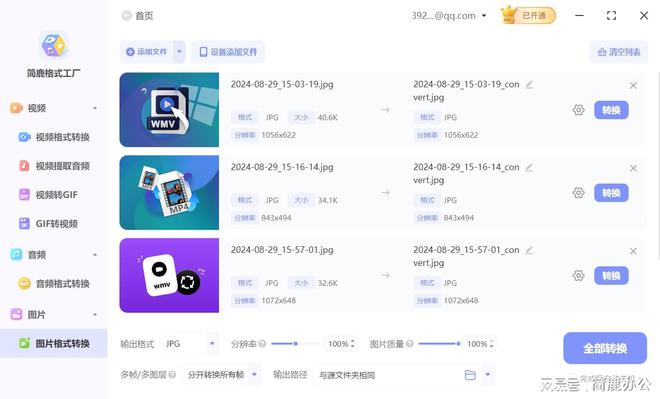Convert 2024-08-29_15-16-14.jpg with 转换 button
The image size is (660, 399).
click(611, 193)
